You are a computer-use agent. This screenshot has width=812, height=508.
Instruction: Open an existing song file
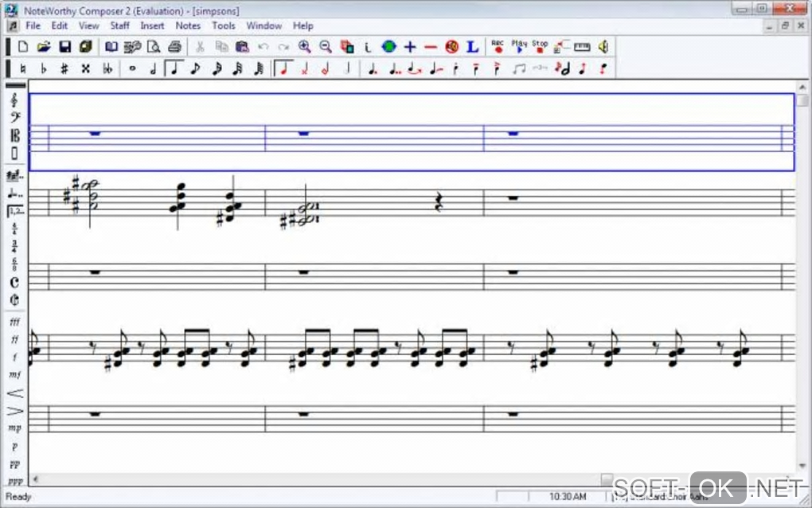point(44,47)
